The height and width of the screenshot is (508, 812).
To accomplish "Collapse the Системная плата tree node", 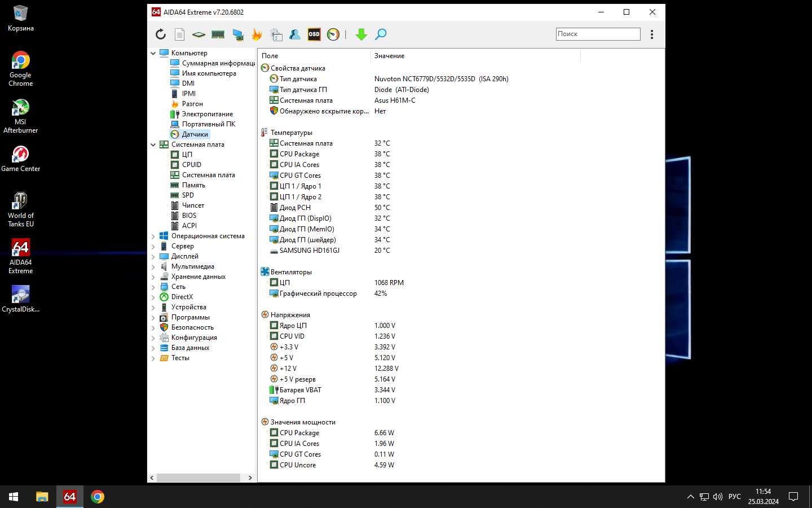I will click(x=153, y=144).
